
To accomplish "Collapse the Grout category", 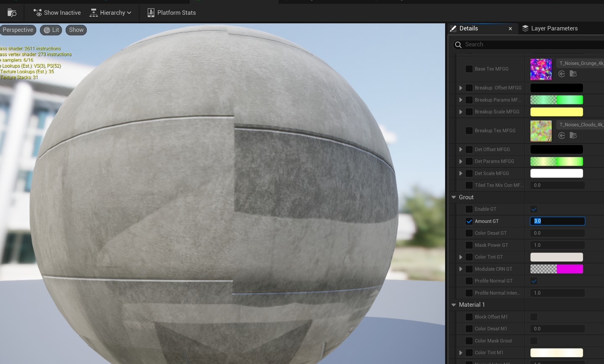I will (x=454, y=197).
